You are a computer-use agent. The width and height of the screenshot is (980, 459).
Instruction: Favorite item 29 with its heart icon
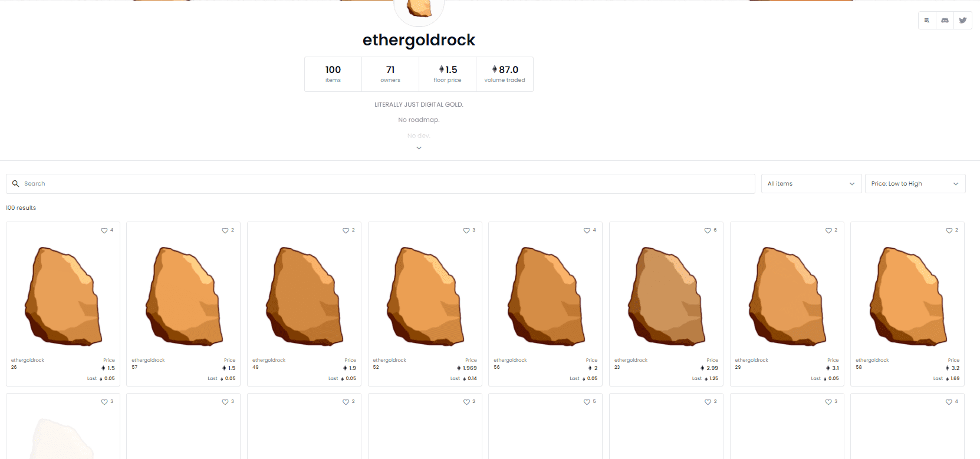[828, 230]
